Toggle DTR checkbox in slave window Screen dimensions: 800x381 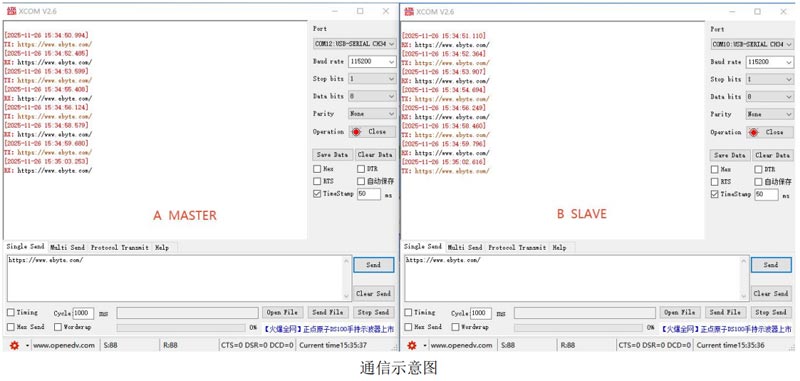759,169
